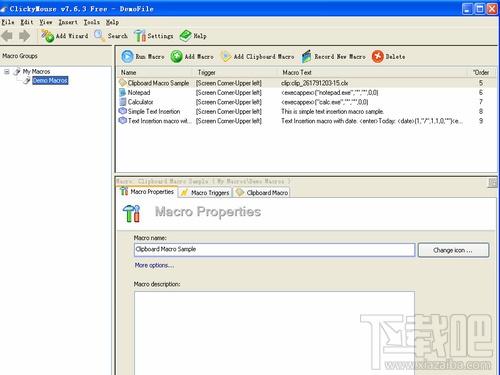
Task: Collapse the My Macros tree node
Action: click(7, 71)
